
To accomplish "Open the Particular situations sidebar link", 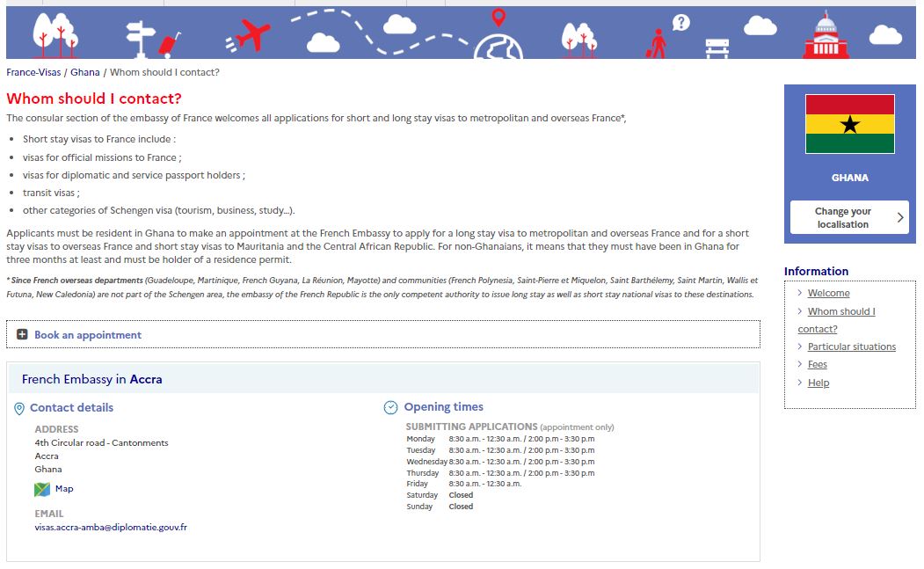I will coord(852,347).
